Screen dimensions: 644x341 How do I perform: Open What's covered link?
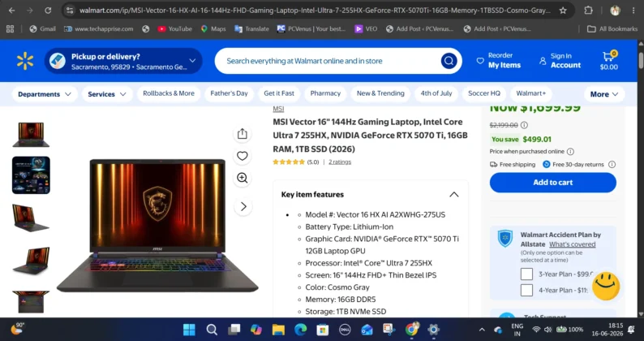click(x=572, y=244)
